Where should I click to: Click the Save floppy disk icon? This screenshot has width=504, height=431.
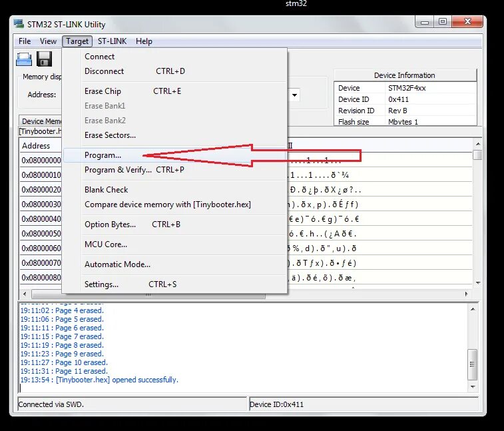pos(44,59)
